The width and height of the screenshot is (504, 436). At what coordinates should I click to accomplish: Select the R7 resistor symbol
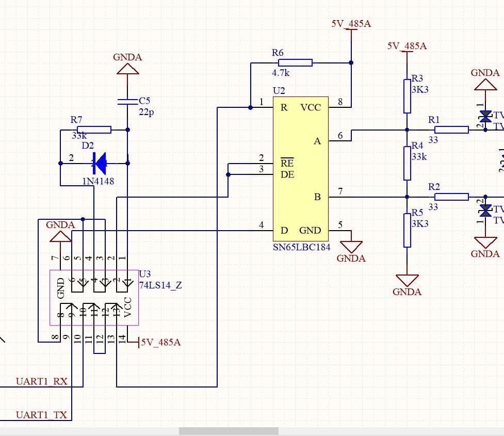pos(94,130)
